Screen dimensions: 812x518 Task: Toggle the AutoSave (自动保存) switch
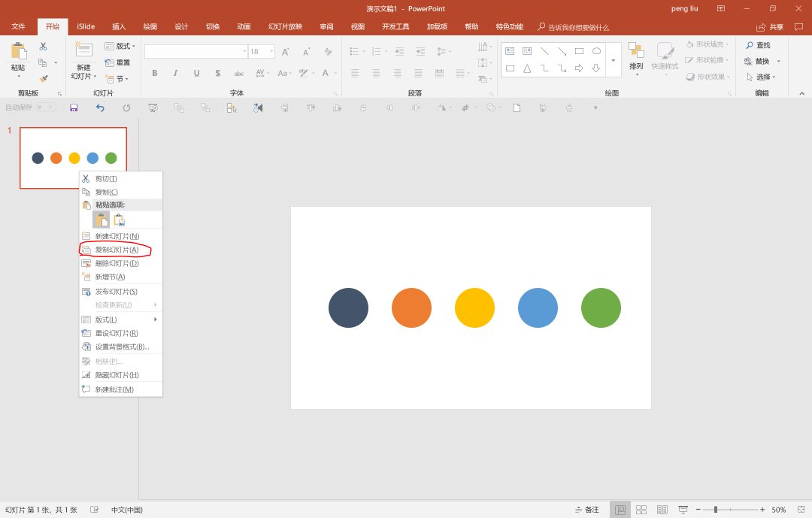(x=45, y=108)
